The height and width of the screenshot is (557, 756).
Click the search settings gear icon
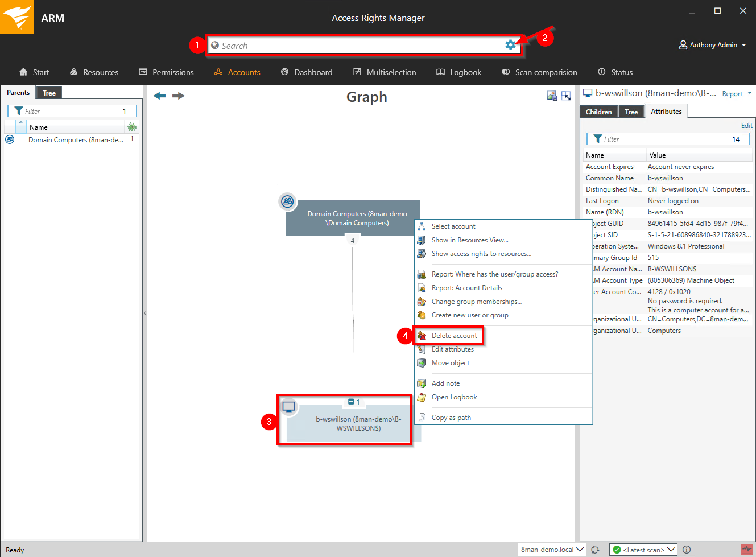coord(510,45)
